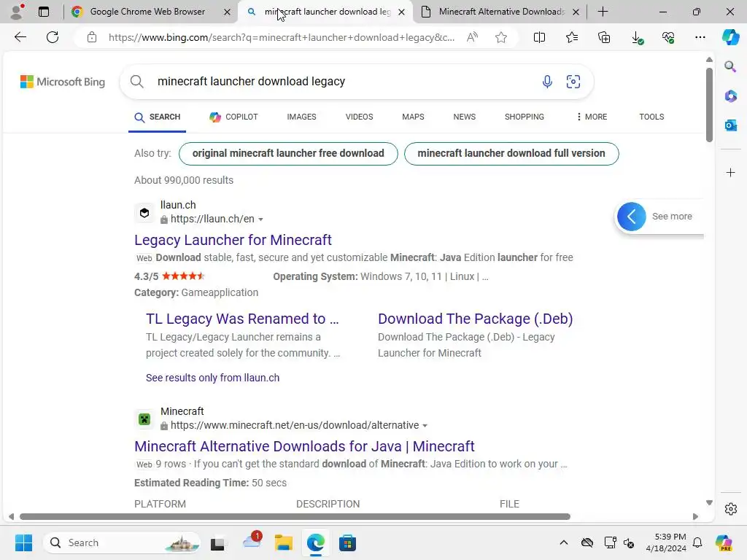The image size is (747, 560).
Task: Select the Videos search tab
Action: point(359,117)
